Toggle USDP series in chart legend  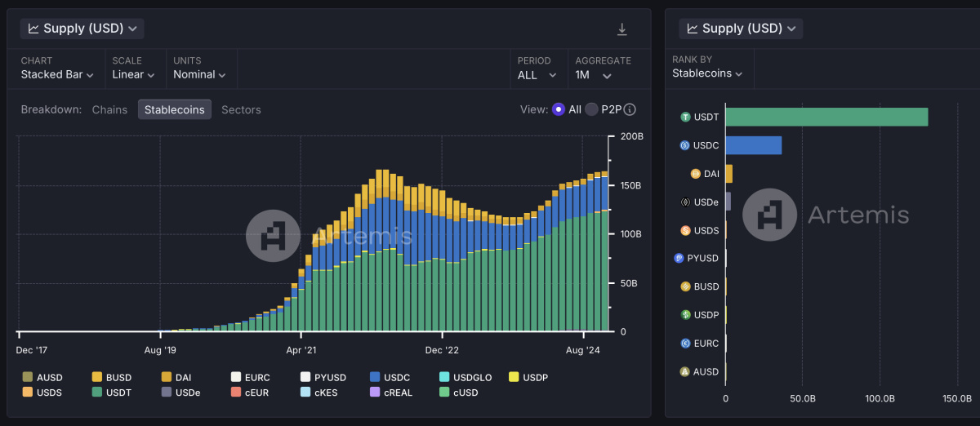[529, 377]
